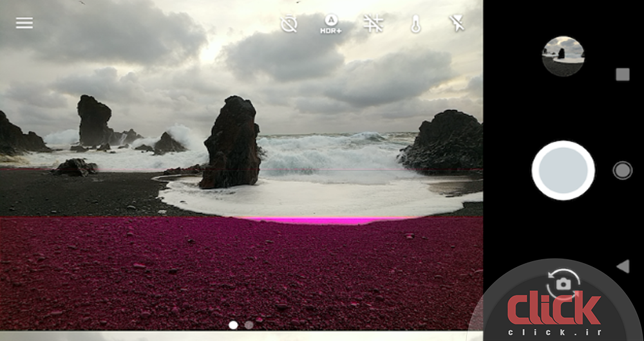Viewport: 644px width, 341px height.
Task: Select the second page indicator dot
Action: pos(249,325)
